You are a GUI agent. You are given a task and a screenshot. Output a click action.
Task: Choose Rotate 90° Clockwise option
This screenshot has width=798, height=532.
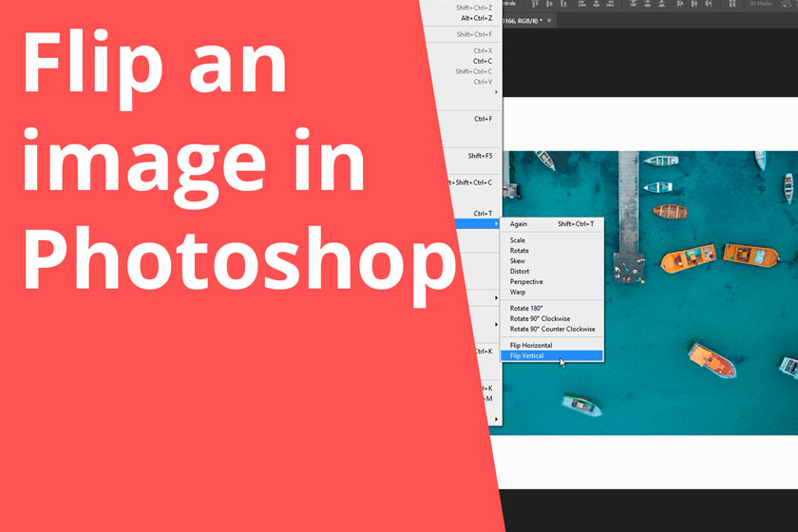tap(552, 318)
